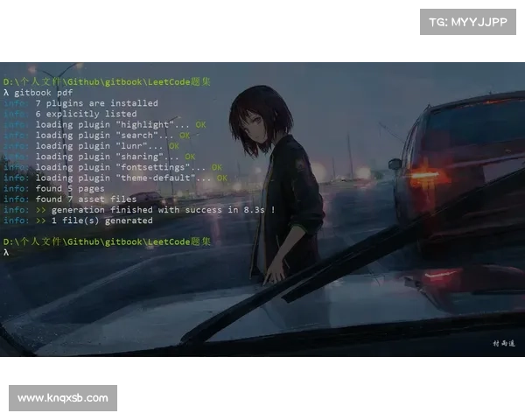Viewport: 525px width, 420px height.
Task: Click the empty λ prompt on the last line
Action: pos(6,253)
